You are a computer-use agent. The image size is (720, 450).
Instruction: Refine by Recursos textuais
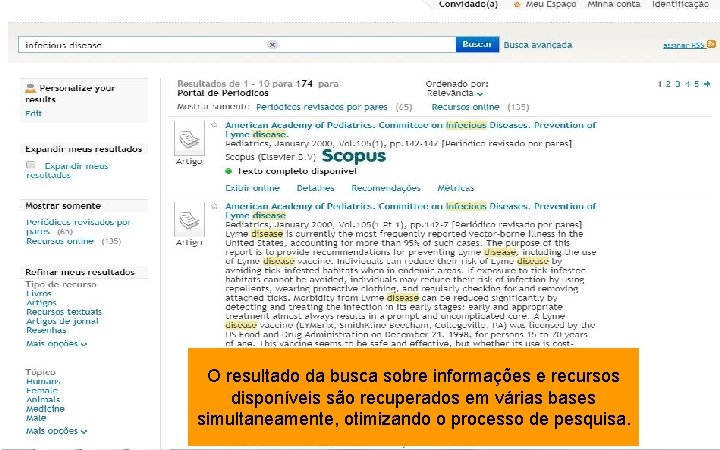[x=64, y=312]
